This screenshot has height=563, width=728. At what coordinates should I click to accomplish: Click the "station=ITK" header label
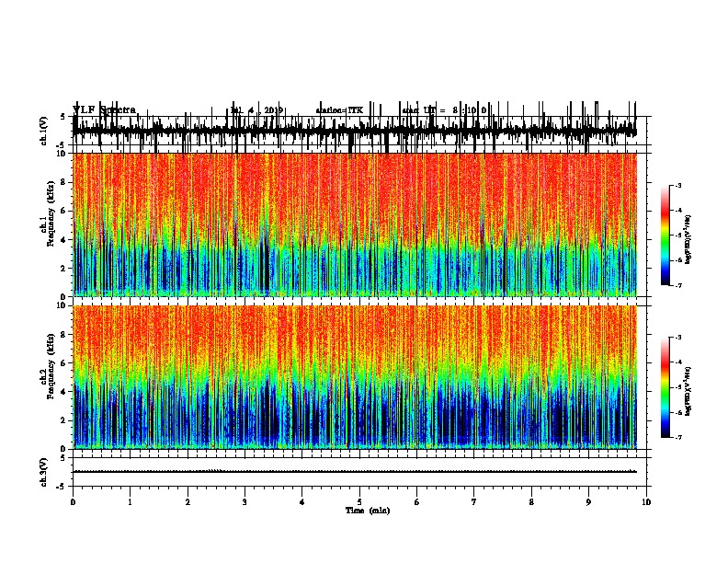pos(339,110)
